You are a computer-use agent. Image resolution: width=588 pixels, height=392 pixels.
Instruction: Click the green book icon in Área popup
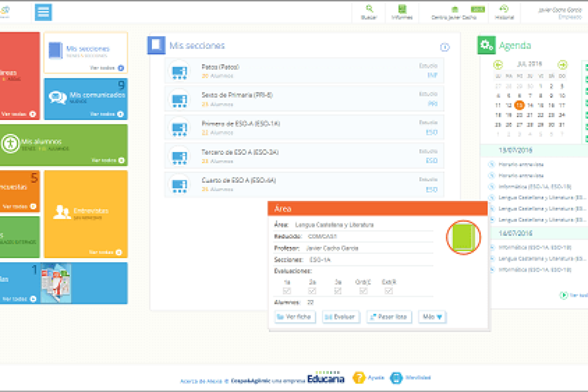click(x=463, y=237)
